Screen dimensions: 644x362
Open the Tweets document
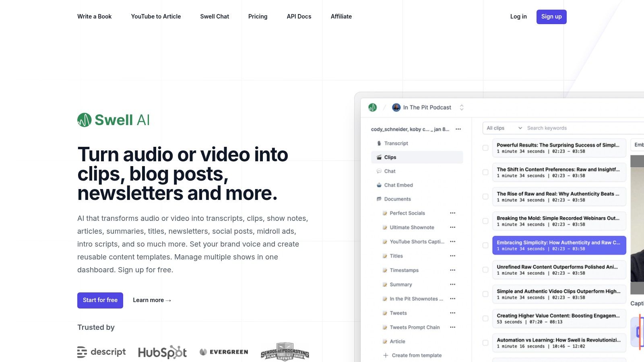tap(398, 313)
